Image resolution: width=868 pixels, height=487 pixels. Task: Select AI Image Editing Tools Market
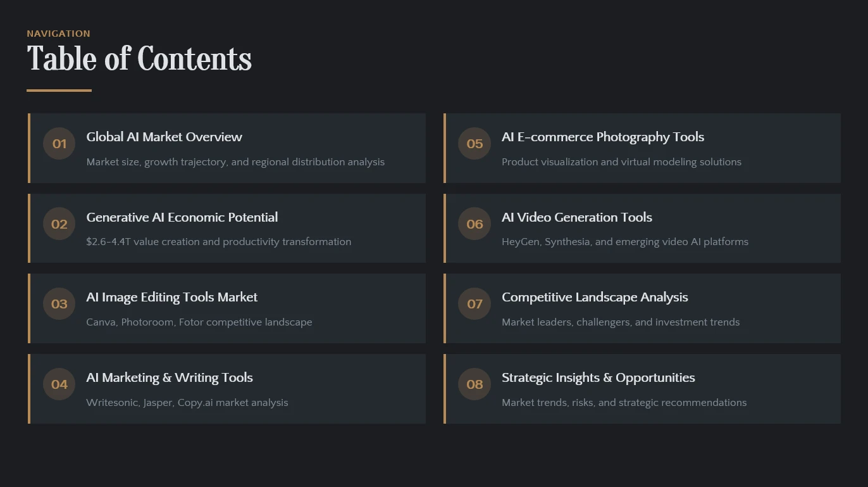click(x=172, y=297)
